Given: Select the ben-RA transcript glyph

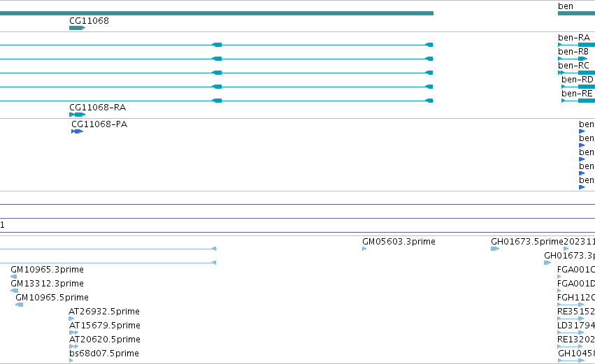Looking at the screenshot, I should (576, 45).
